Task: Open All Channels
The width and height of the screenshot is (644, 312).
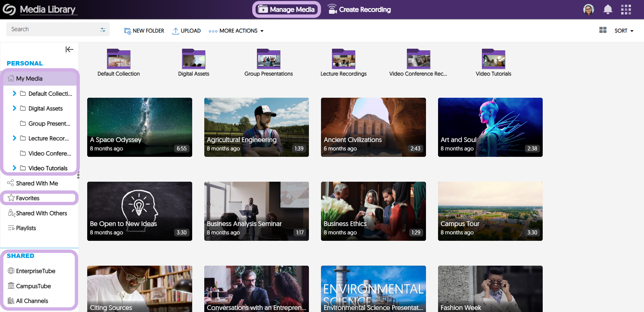Action: (28, 301)
